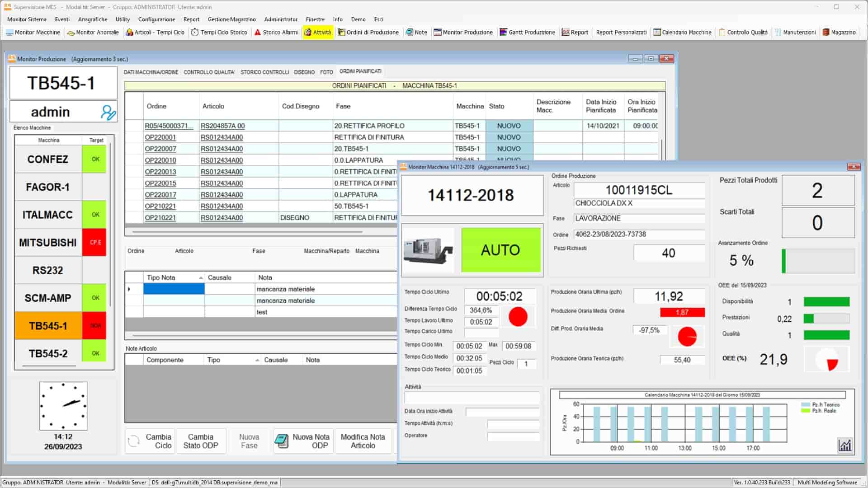
Task: Click the Nuova Nota ODP button
Action: (x=303, y=441)
